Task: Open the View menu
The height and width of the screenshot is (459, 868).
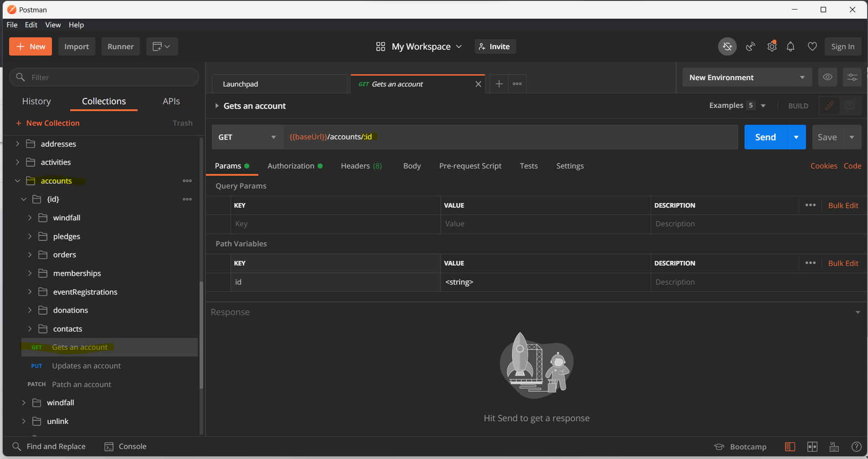Action: click(53, 25)
